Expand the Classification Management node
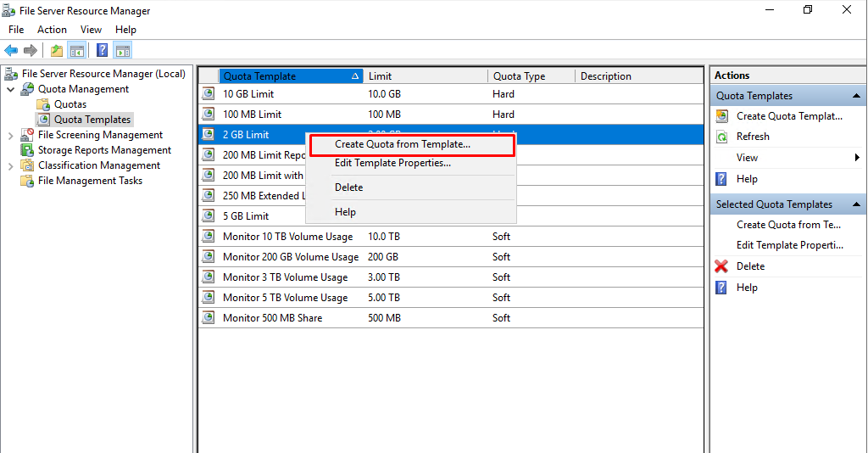 pyautogui.click(x=10, y=165)
